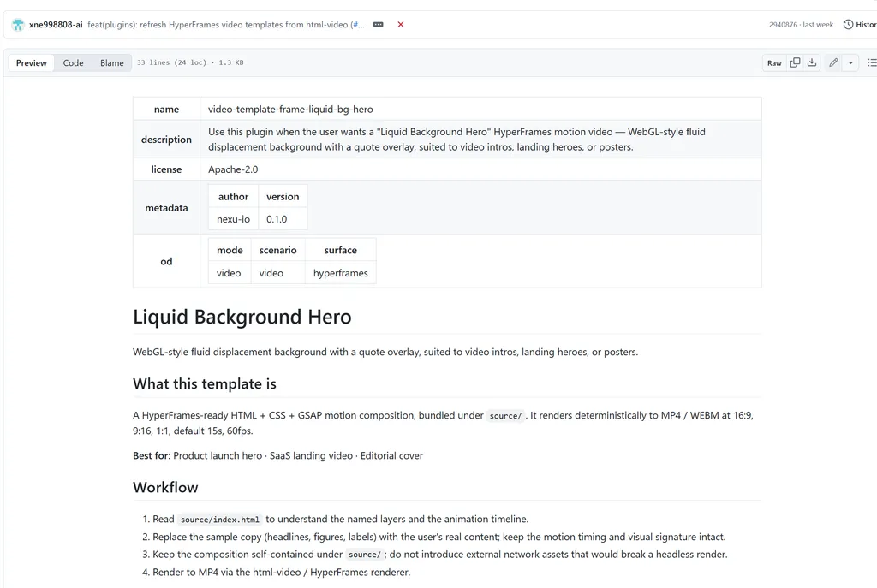This screenshot has width=877, height=588.
Task: Switch to the Code tab
Action: tap(74, 63)
